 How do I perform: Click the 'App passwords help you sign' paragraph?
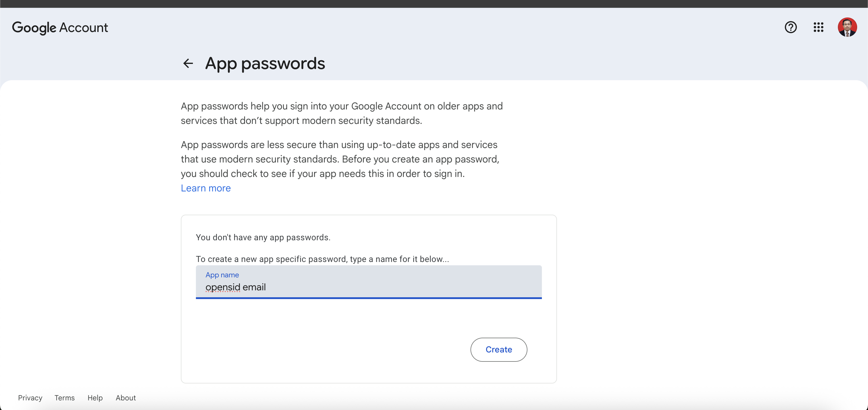(x=341, y=113)
